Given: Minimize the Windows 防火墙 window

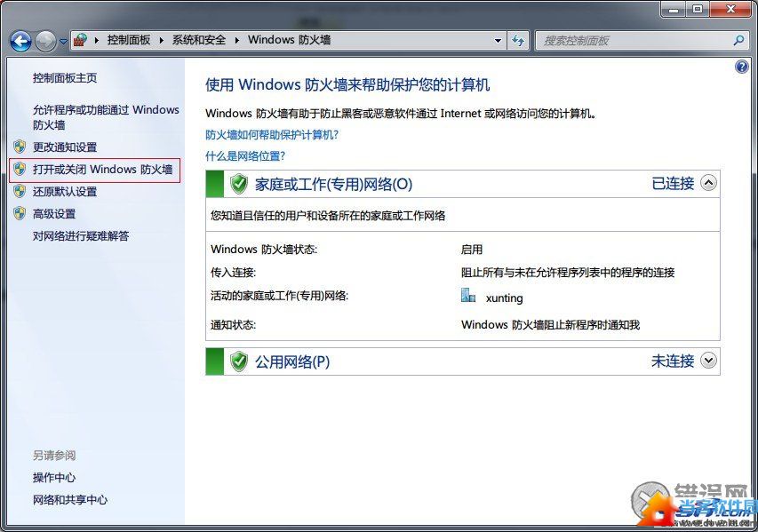Looking at the screenshot, I should tap(674, 9).
